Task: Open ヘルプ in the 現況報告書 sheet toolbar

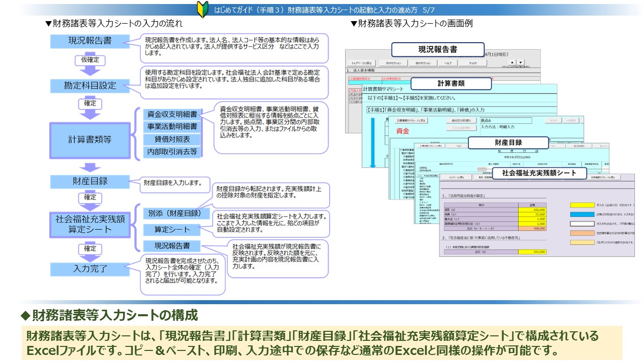Action: coord(447,63)
